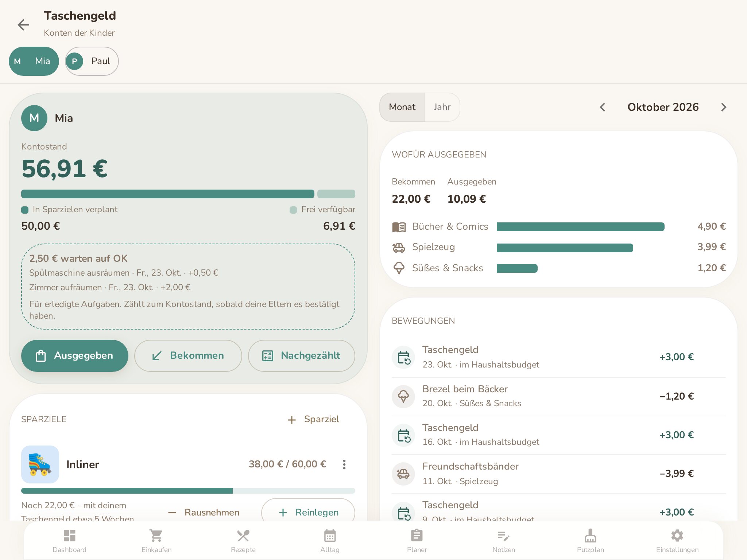Switch to Monat view
The height and width of the screenshot is (560, 747).
[402, 107]
